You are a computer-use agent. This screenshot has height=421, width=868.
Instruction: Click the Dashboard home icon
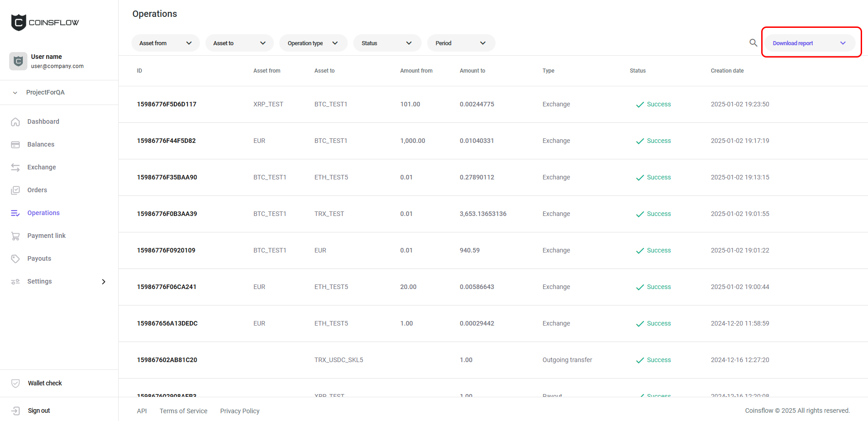(x=16, y=122)
